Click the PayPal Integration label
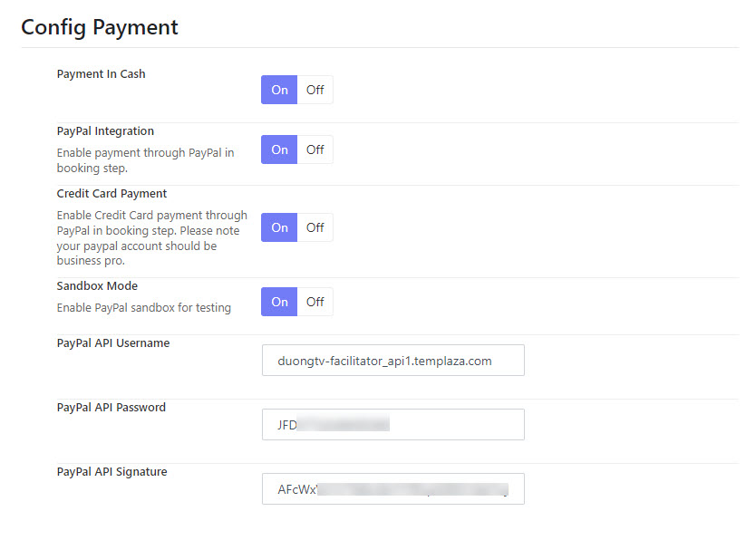The width and height of the screenshot is (756, 540). tap(105, 131)
